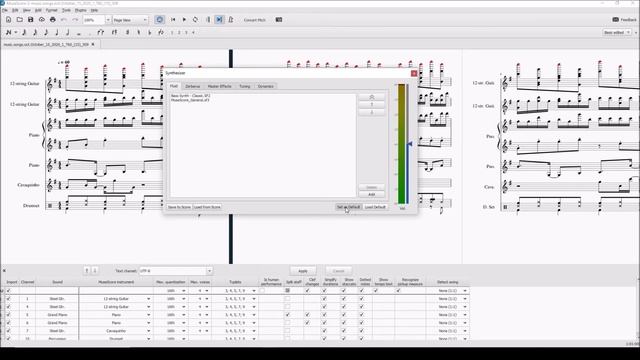Click the Undo arrow icon

click(64, 20)
